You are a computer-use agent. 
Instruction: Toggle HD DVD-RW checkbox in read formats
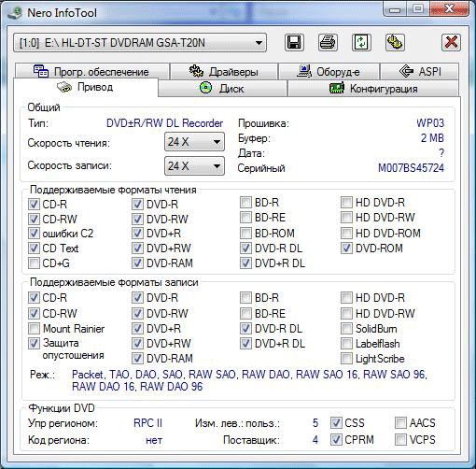[346, 218]
